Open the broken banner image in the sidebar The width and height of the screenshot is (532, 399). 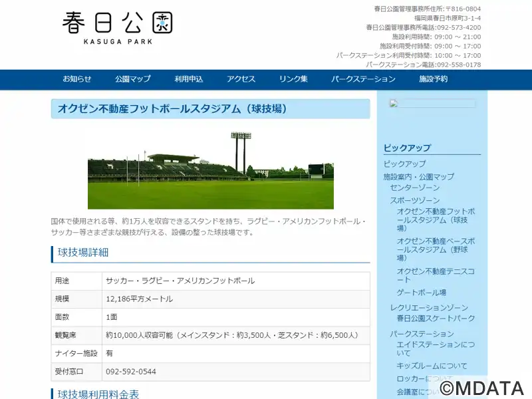tap(432, 104)
